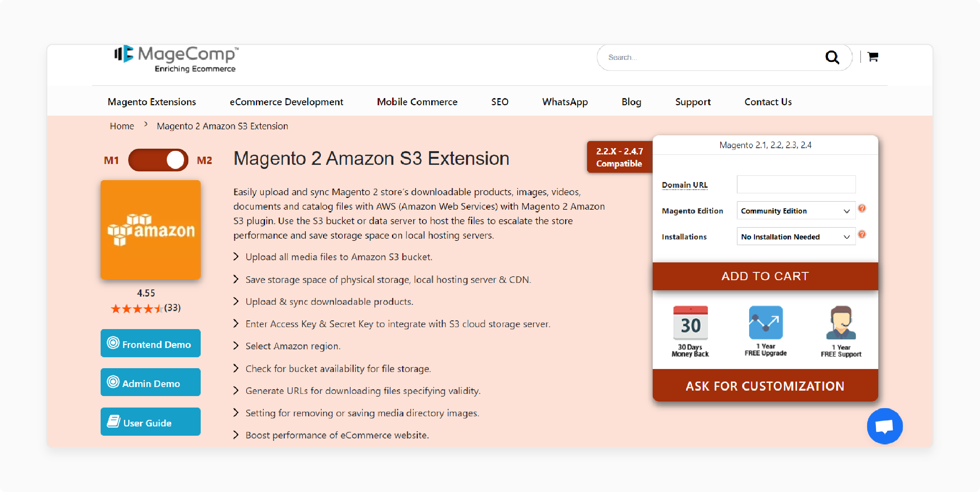Click the Domain URL input field
This screenshot has width=980, height=492.
point(795,184)
